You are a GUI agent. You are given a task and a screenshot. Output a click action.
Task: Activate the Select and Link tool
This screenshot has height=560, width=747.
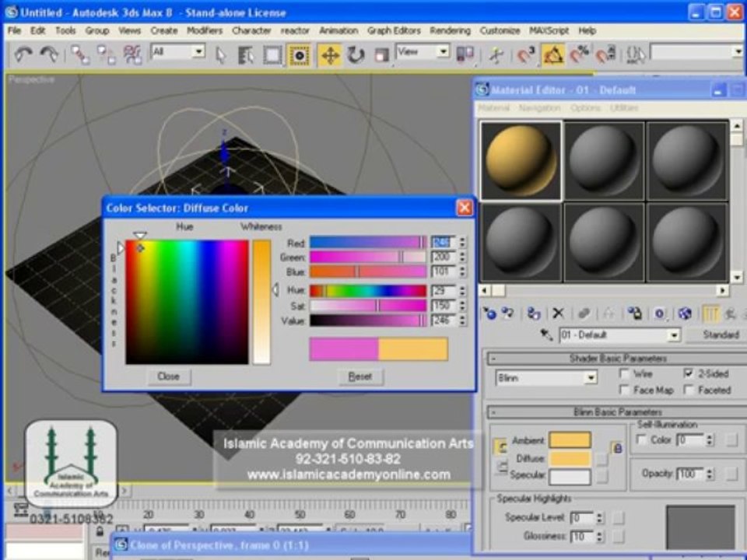(x=79, y=54)
